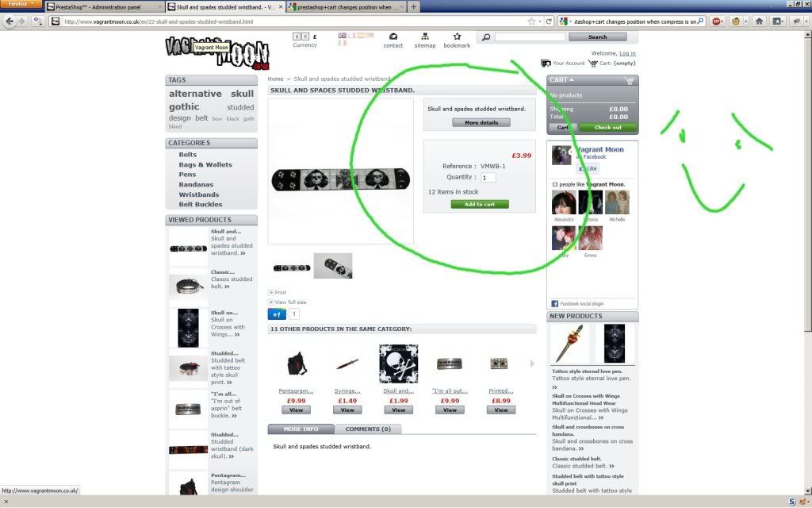
Task: Click the search magnifier icon
Action: (x=486, y=37)
